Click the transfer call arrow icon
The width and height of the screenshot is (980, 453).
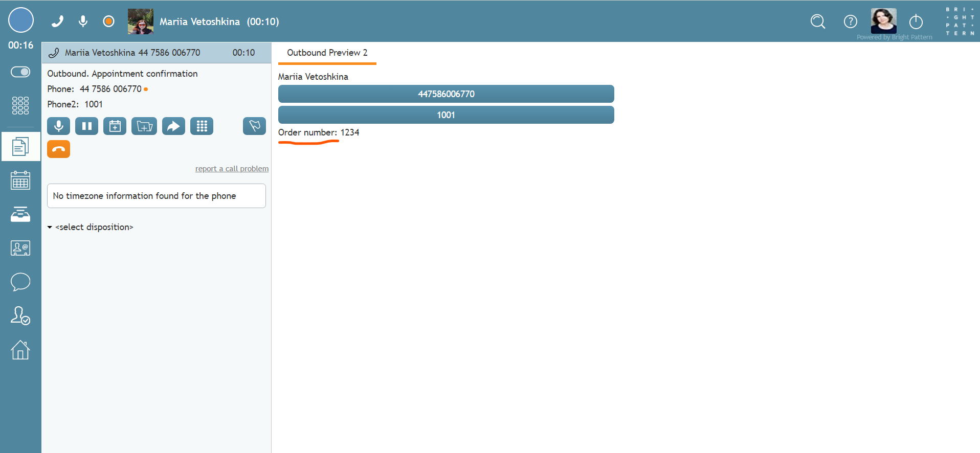point(173,126)
